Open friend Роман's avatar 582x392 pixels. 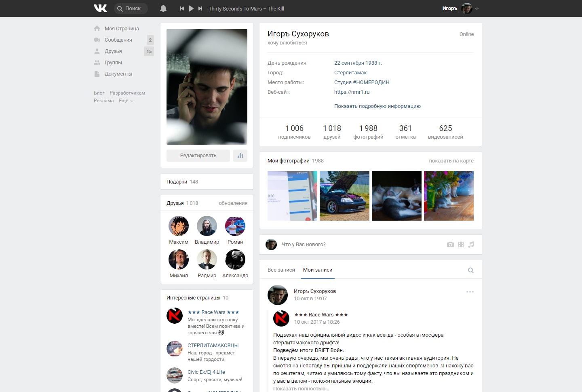tap(235, 226)
